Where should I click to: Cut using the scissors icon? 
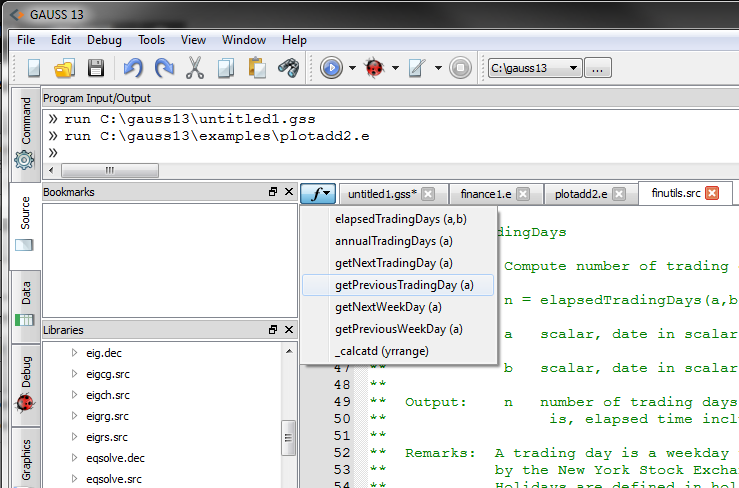[x=195, y=68]
